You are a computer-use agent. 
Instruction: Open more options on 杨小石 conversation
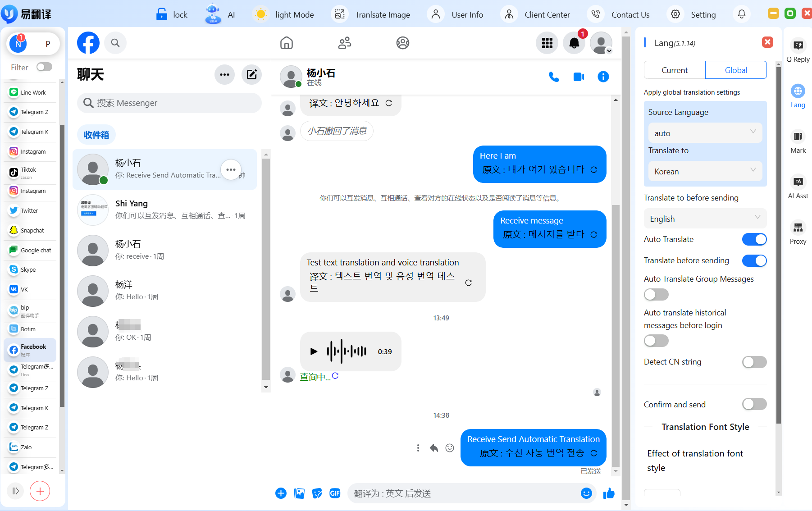231,170
